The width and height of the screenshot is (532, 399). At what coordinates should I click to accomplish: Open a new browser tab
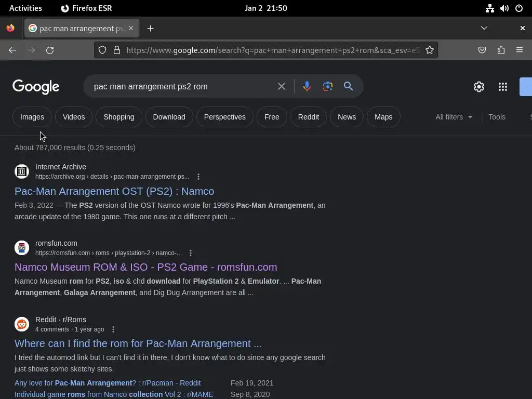click(x=150, y=29)
